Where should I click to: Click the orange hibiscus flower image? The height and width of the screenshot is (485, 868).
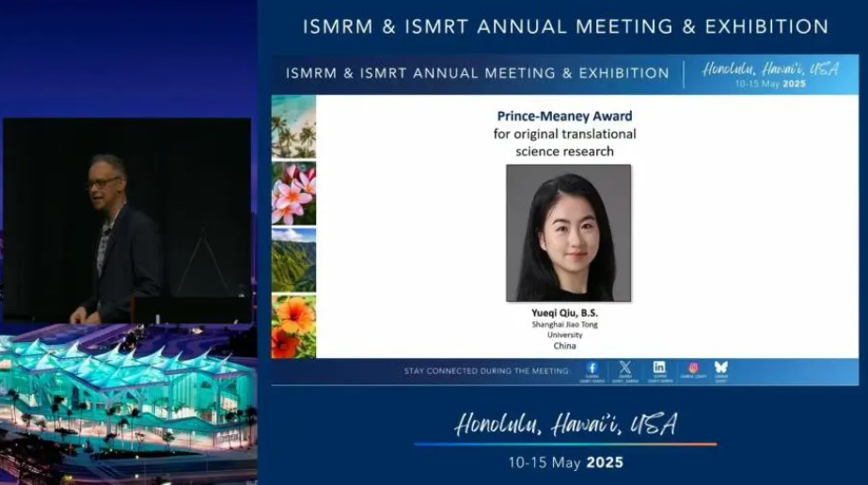tap(293, 326)
